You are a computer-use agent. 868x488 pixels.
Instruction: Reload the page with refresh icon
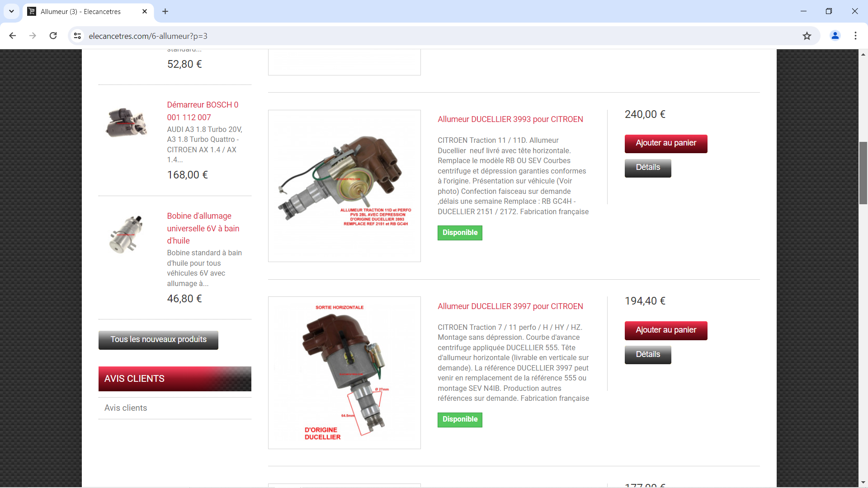click(x=53, y=36)
